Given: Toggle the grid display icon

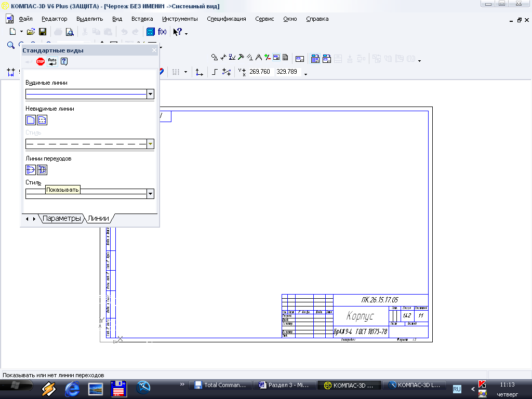Looking at the screenshot, I should click(x=176, y=72).
